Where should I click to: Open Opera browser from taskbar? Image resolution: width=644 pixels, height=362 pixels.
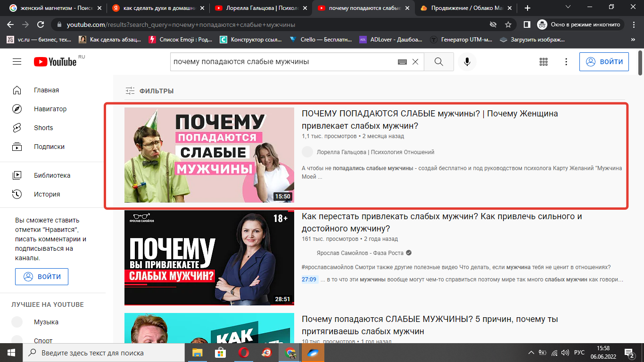click(x=244, y=353)
